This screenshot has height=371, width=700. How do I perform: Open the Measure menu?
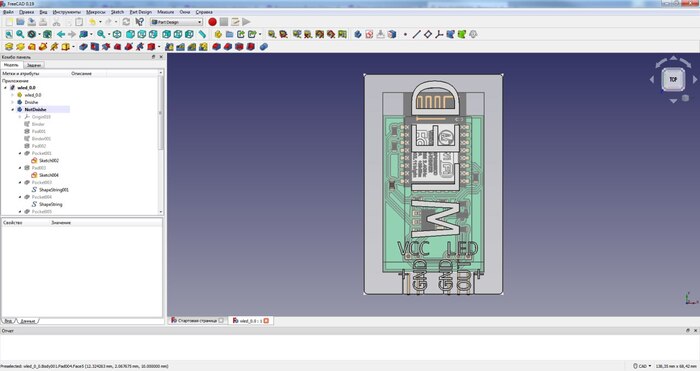click(166, 12)
